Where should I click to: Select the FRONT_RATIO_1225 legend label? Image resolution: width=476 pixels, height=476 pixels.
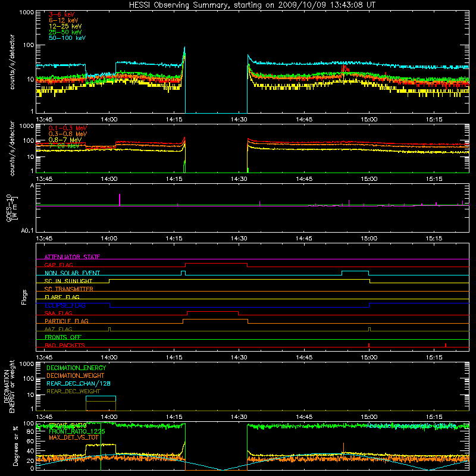coord(77,432)
